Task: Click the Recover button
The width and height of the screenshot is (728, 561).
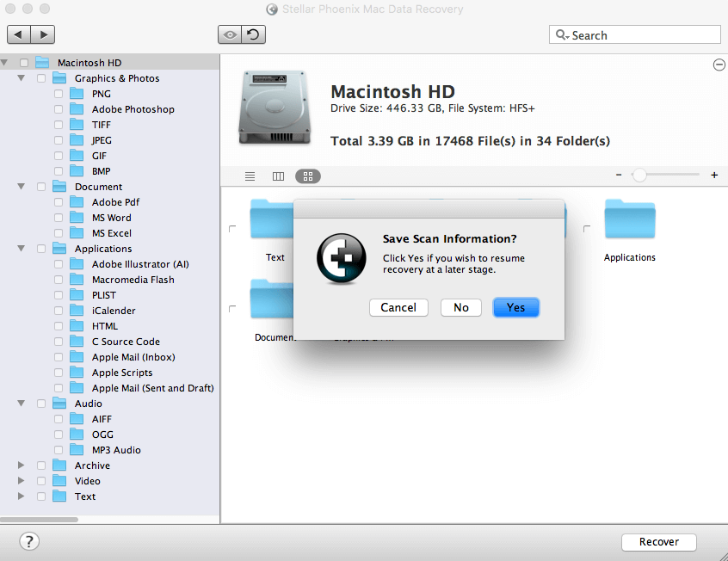Action: click(x=659, y=542)
